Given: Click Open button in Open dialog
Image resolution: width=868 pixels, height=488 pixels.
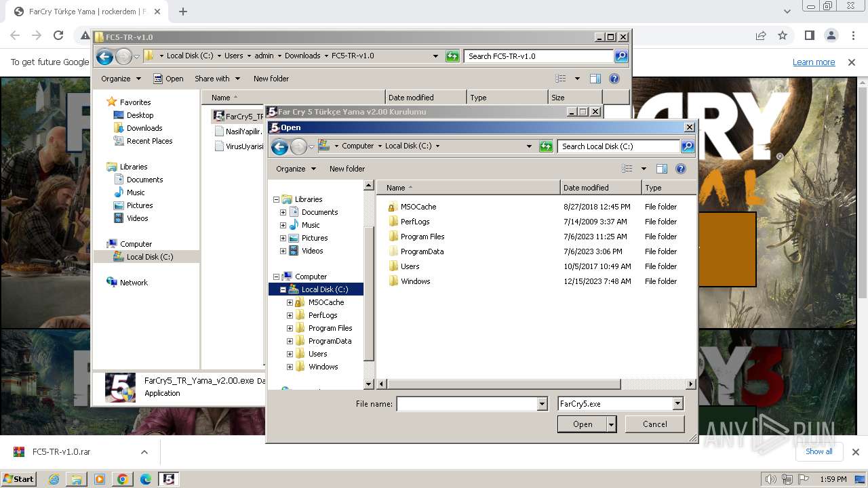Looking at the screenshot, I should point(582,424).
